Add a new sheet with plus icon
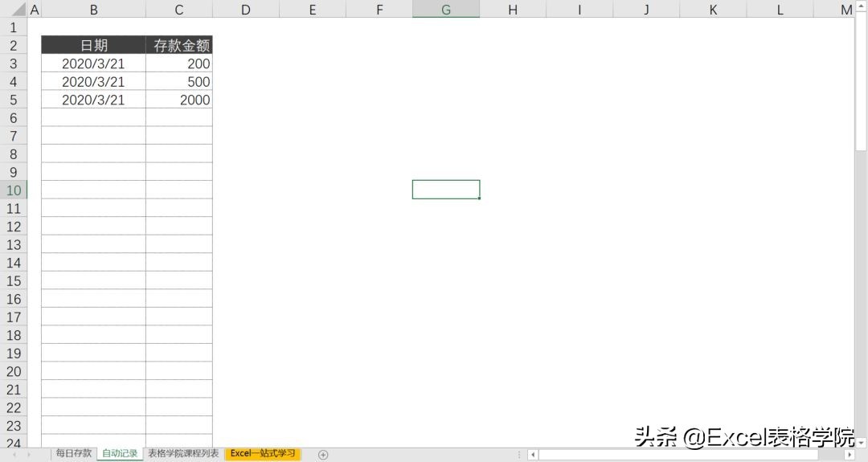The height and width of the screenshot is (462, 868). pos(323,455)
